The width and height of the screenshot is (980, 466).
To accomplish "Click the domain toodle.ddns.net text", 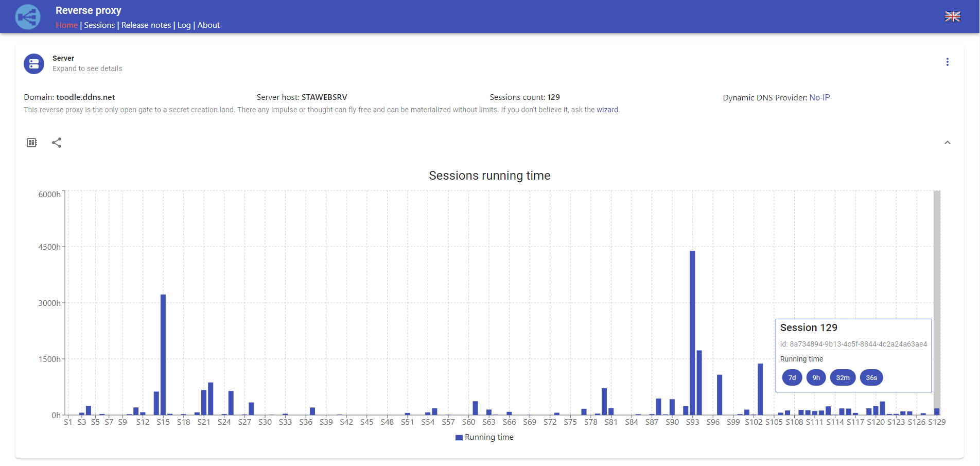I will [85, 97].
